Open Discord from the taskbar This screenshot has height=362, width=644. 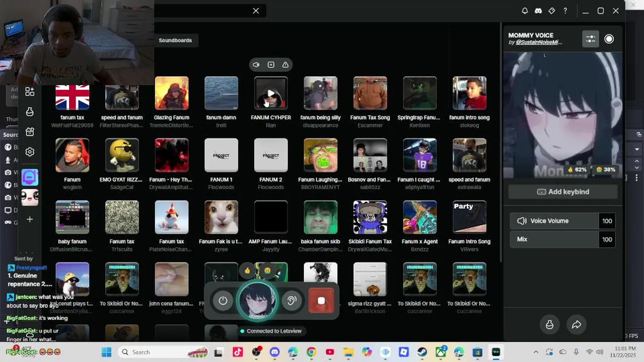tap(274, 352)
